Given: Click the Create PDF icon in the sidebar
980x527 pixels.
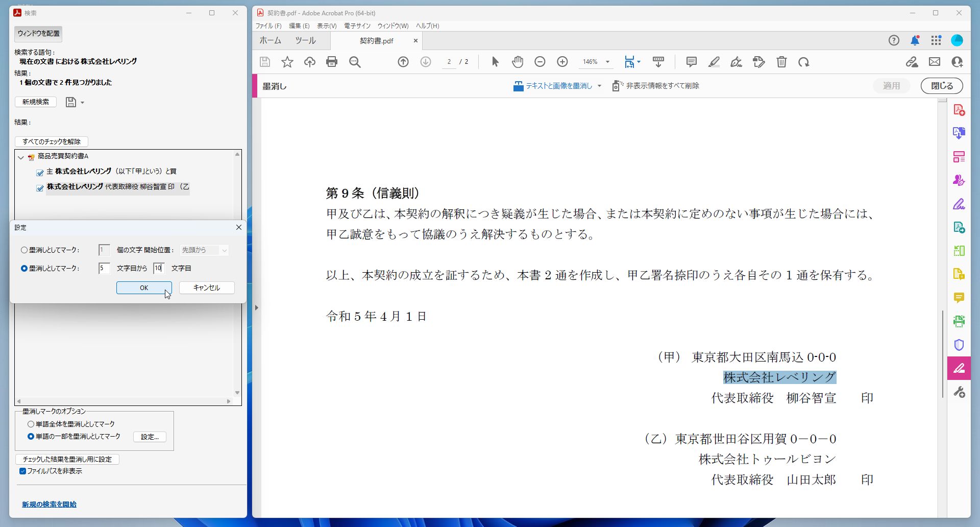Looking at the screenshot, I should pos(959,109).
